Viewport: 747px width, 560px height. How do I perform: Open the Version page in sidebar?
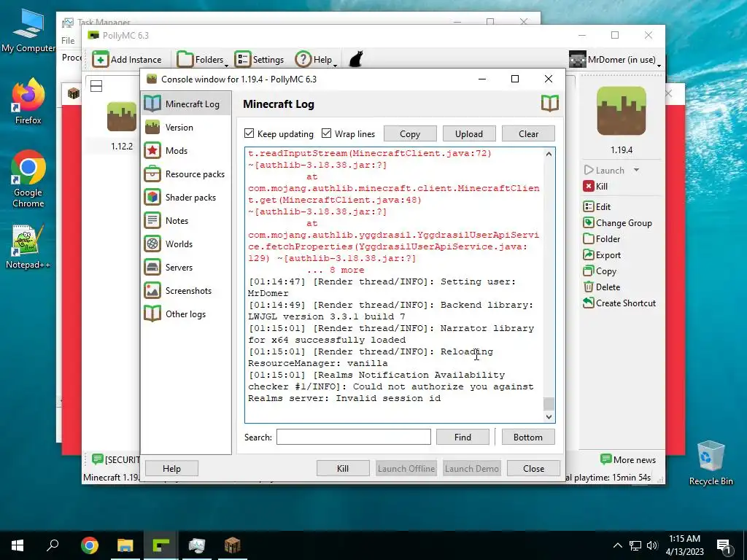pyautogui.click(x=186, y=127)
